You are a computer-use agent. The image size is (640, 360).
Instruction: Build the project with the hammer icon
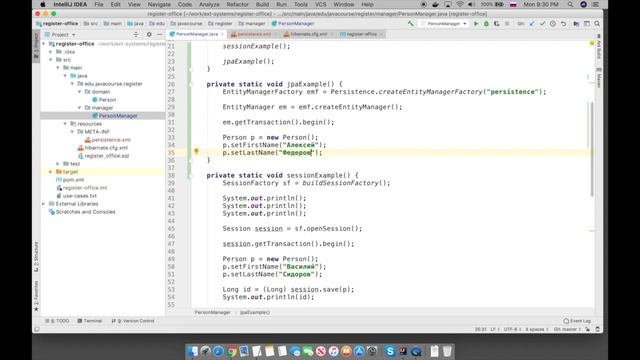tap(410, 24)
